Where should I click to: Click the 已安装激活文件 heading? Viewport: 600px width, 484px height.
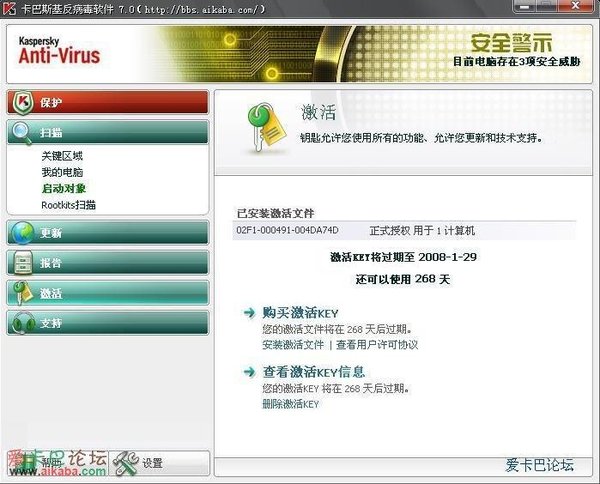tap(276, 213)
